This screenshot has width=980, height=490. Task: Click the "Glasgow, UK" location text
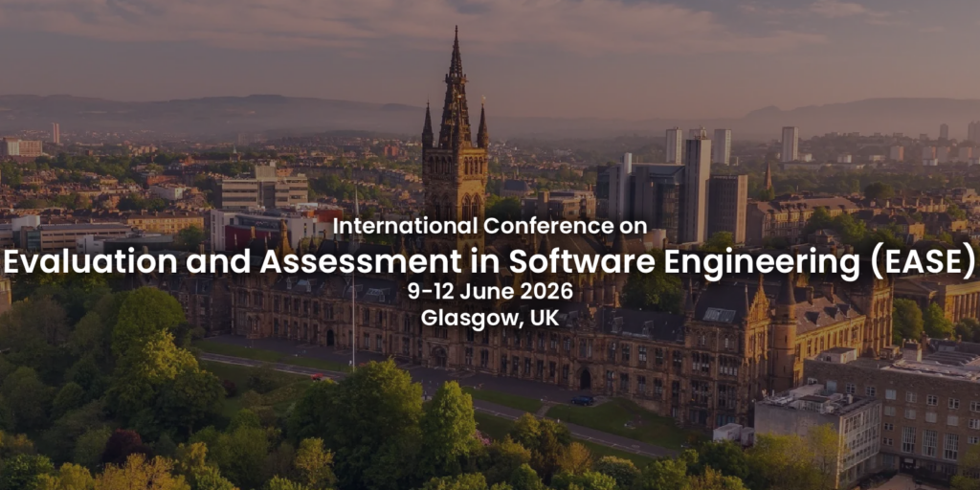point(490,319)
